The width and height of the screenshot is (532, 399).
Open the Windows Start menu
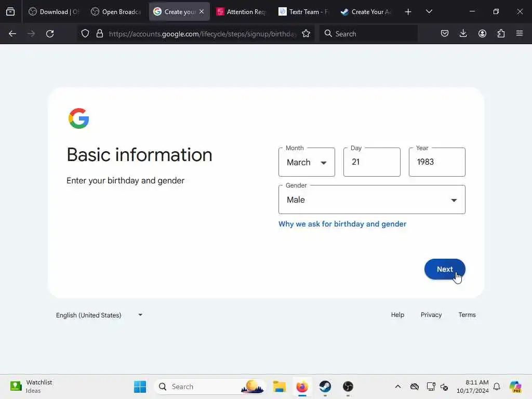pos(140,387)
